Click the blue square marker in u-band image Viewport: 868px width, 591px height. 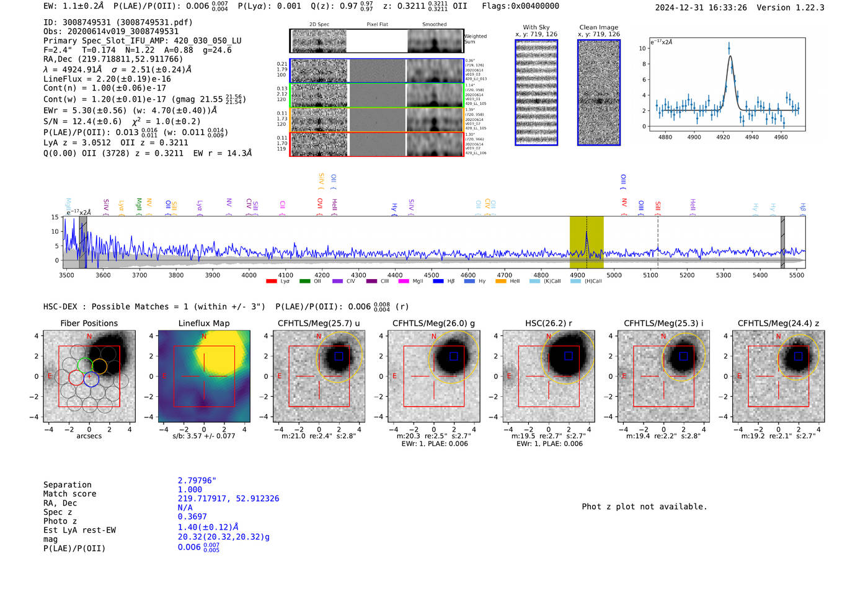[339, 356]
